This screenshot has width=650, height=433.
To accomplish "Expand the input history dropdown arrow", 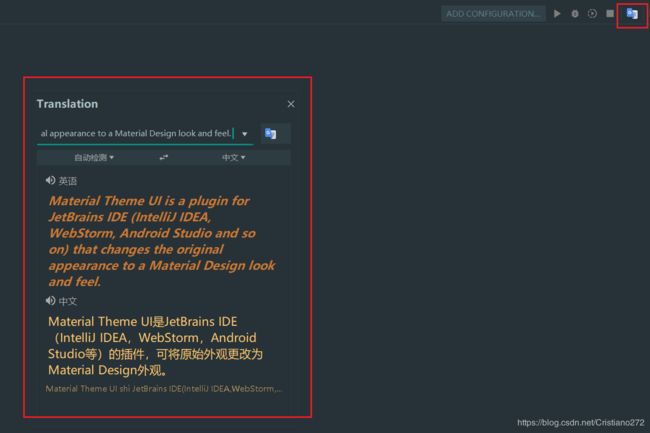I will coord(245,134).
